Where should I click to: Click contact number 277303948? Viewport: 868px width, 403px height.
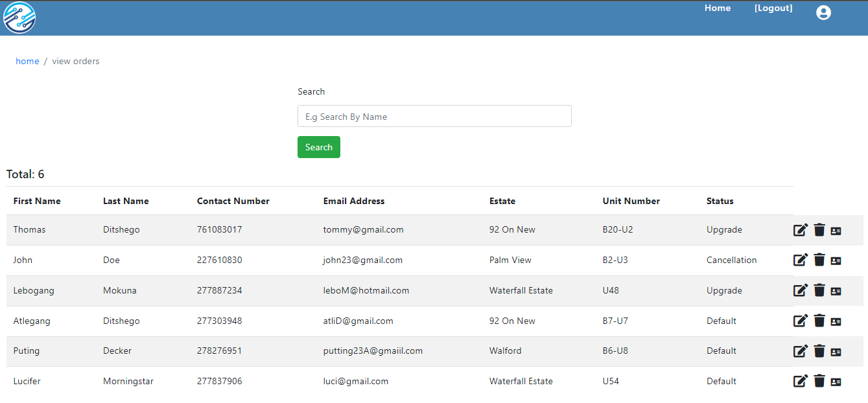point(220,321)
